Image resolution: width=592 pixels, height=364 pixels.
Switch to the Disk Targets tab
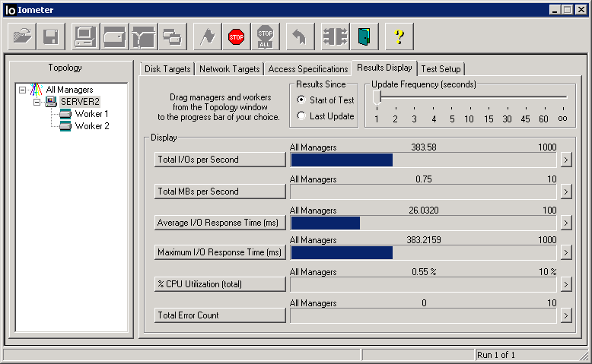pos(167,69)
